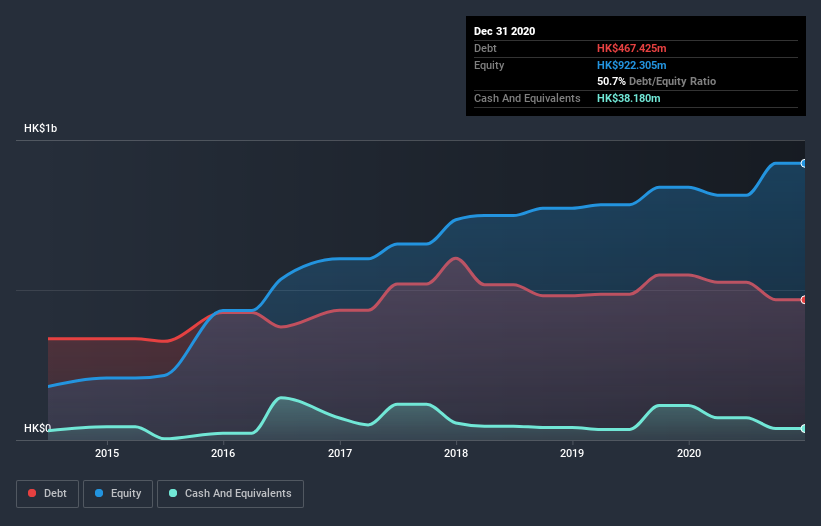Click the 2015 x-axis label
Screen dimensions: 821x526
click(x=107, y=453)
